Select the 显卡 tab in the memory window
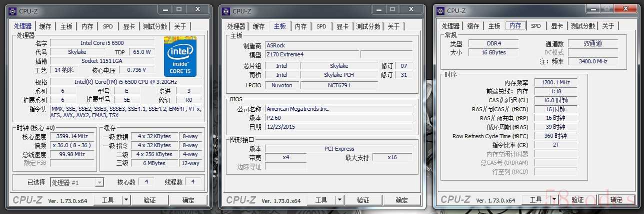This screenshot has height=214, width=644. point(557,26)
